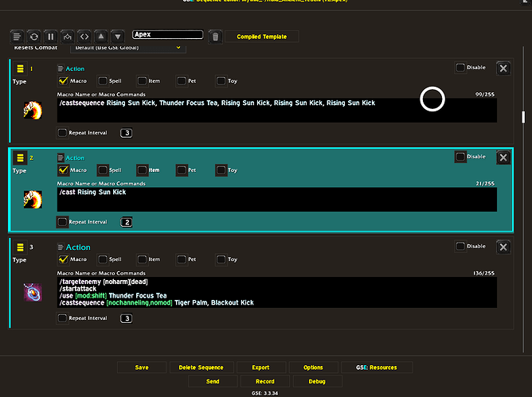Move the selected block down with arrow icon

[x=118, y=37]
